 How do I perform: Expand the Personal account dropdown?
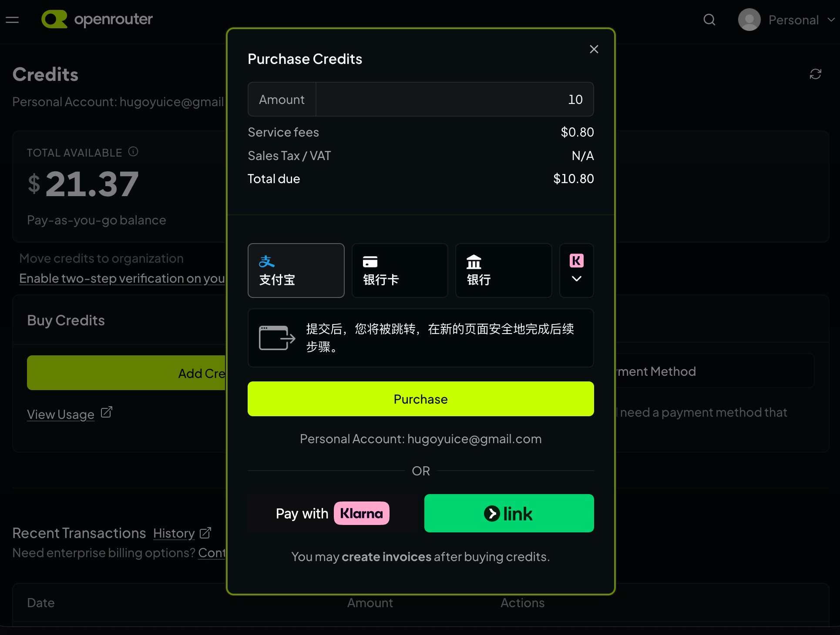(801, 20)
